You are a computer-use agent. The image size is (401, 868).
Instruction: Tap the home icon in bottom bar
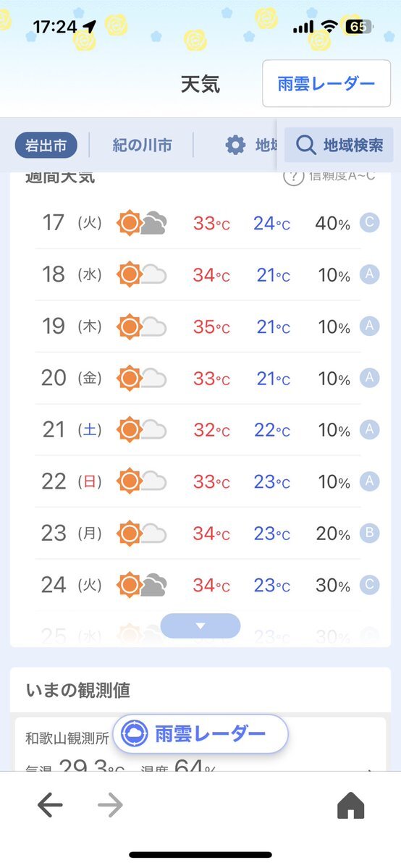[351, 806]
